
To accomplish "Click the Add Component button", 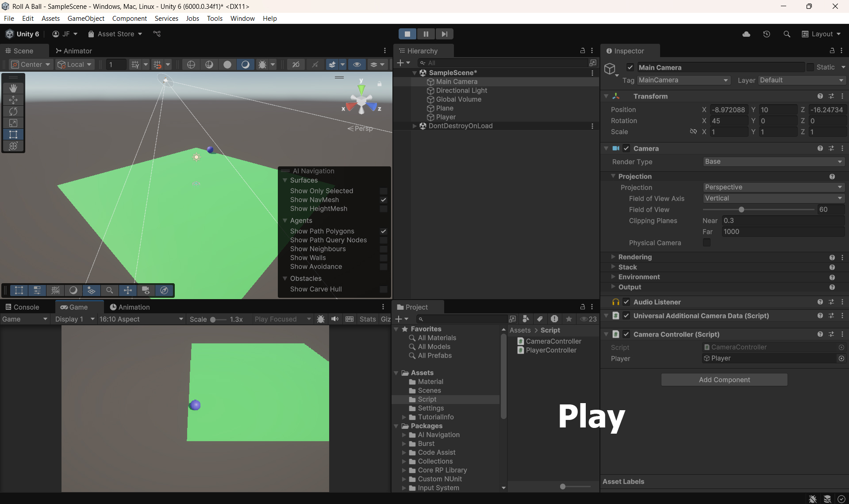I will tap(724, 380).
